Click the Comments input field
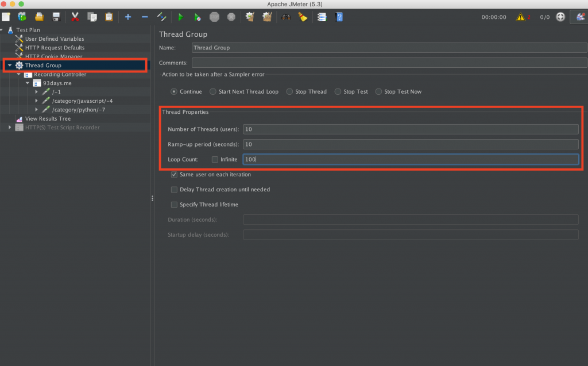Screen dimensions: 588x366 [x=389, y=63]
